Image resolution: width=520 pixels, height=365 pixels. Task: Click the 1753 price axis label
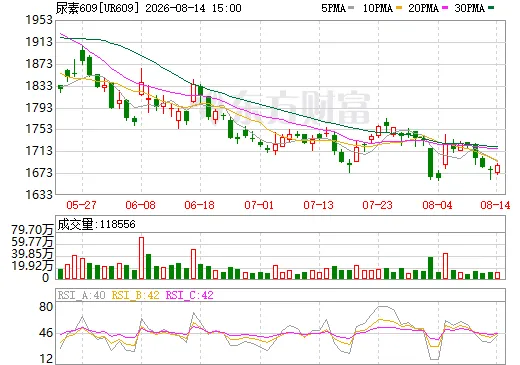tap(39, 129)
